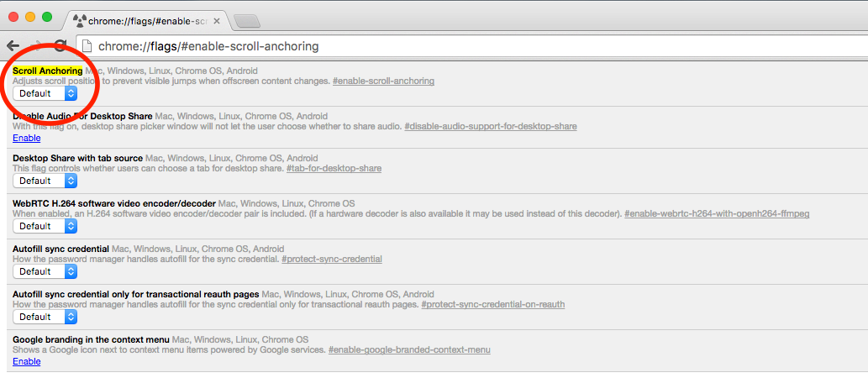
Task: Click the reload page icon
Action: click(60, 45)
